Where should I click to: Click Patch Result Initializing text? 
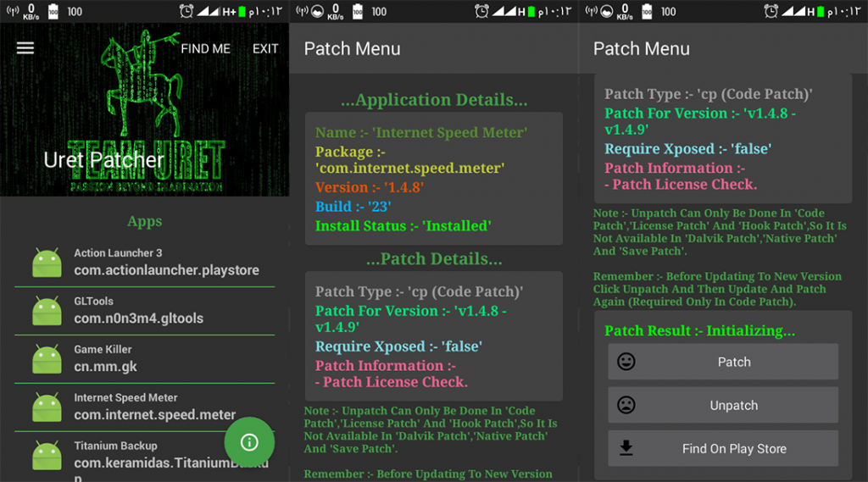tap(699, 331)
